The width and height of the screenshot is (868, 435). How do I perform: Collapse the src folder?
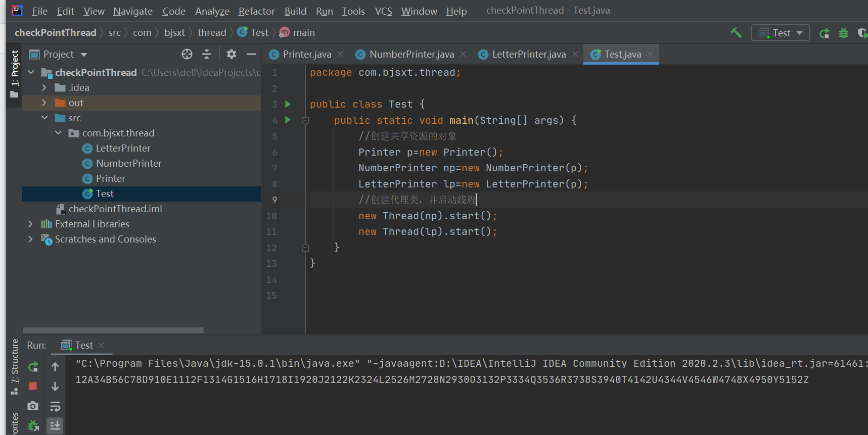tap(44, 118)
